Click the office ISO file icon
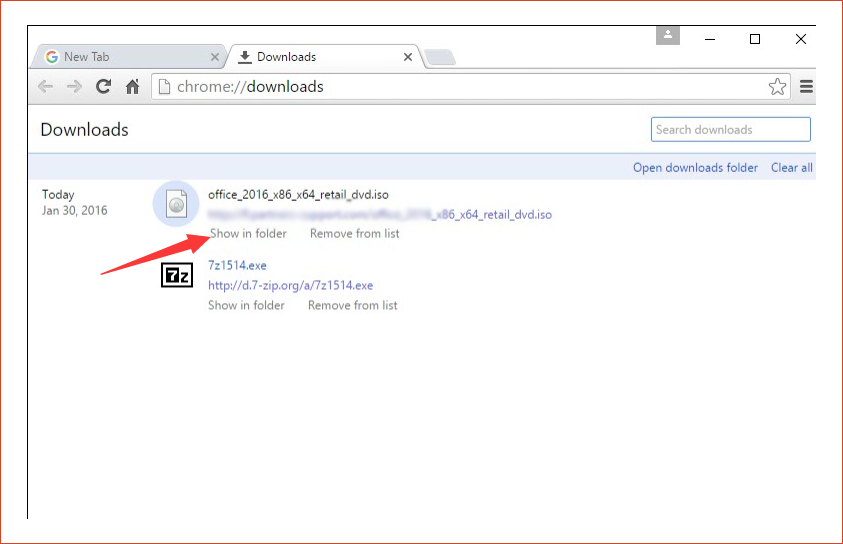 [176, 204]
